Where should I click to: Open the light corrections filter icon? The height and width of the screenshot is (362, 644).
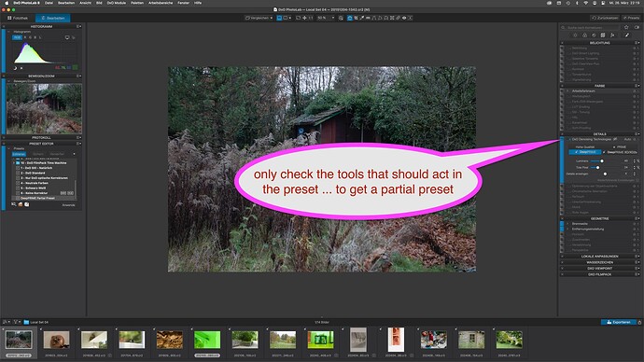click(575, 35)
